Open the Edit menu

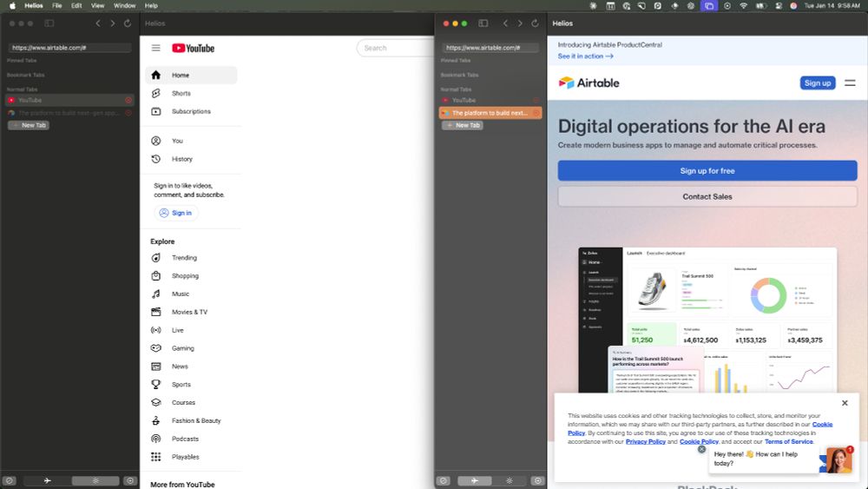76,5
